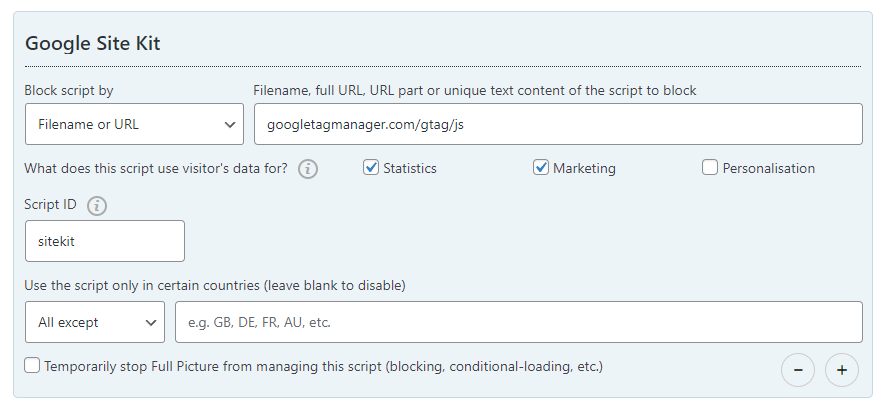Tick the Temporarily stop Full Picture checkbox
The width and height of the screenshot is (885, 408).
tap(33, 366)
